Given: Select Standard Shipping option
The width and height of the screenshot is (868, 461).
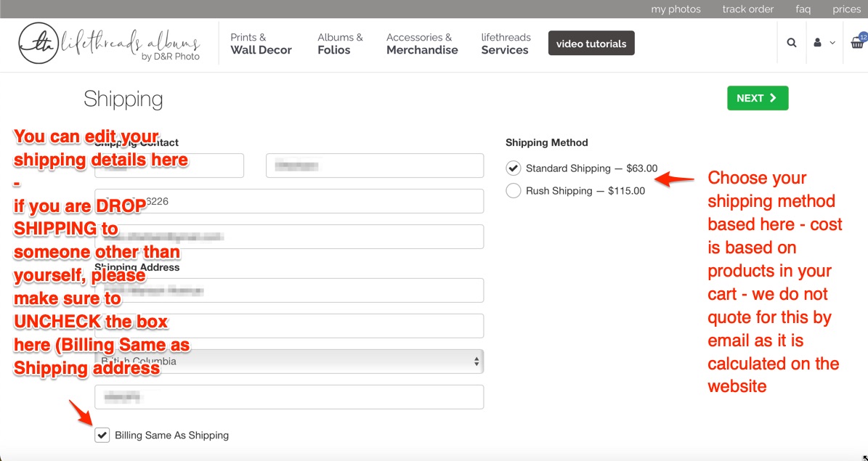Looking at the screenshot, I should pos(514,168).
